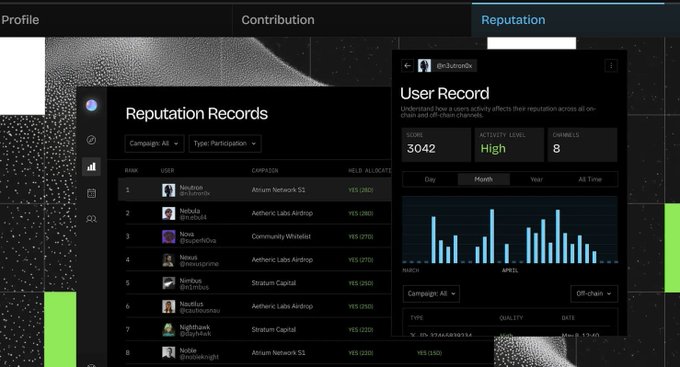The image size is (680, 367).
Task: Click Nova's avatar in rank 3 row
Action: pyautogui.click(x=168, y=237)
